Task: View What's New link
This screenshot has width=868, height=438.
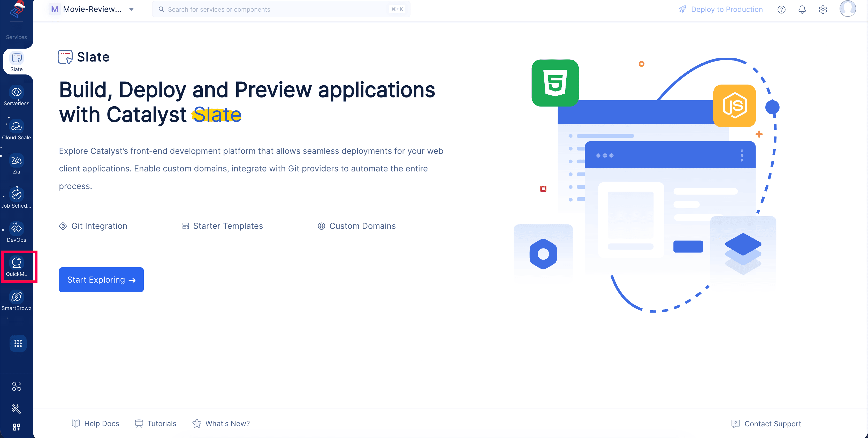Action: (x=221, y=424)
